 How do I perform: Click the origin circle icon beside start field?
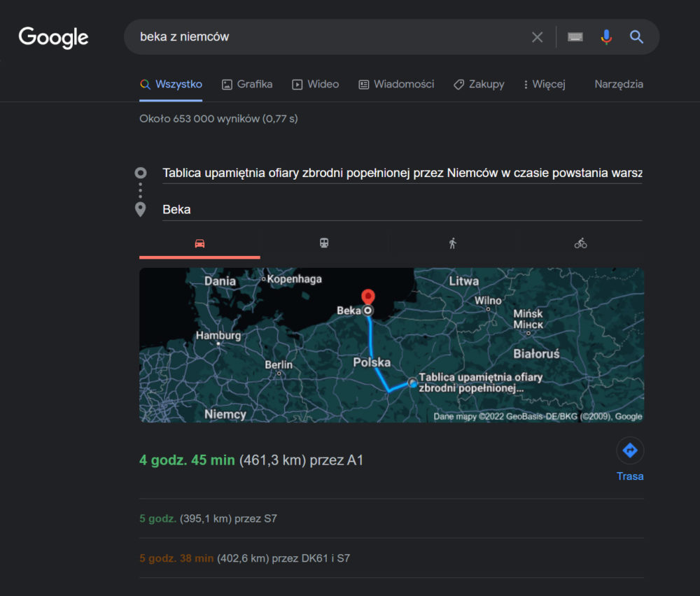click(x=141, y=173)
